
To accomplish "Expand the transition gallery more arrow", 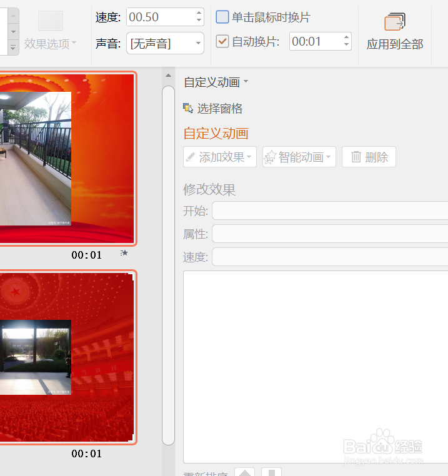I will pyautogui.click(x=13, y=47).
